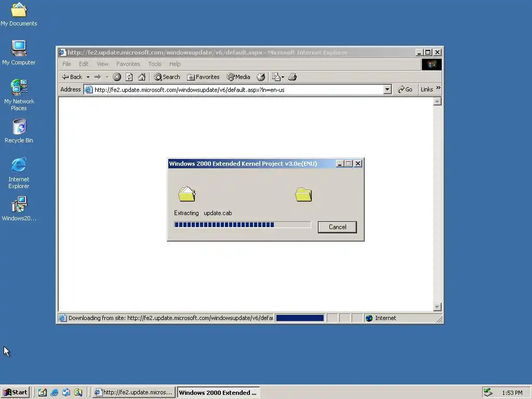
Task: Refresh the page using Refresh icon
Action: click(x=129, y=77)
